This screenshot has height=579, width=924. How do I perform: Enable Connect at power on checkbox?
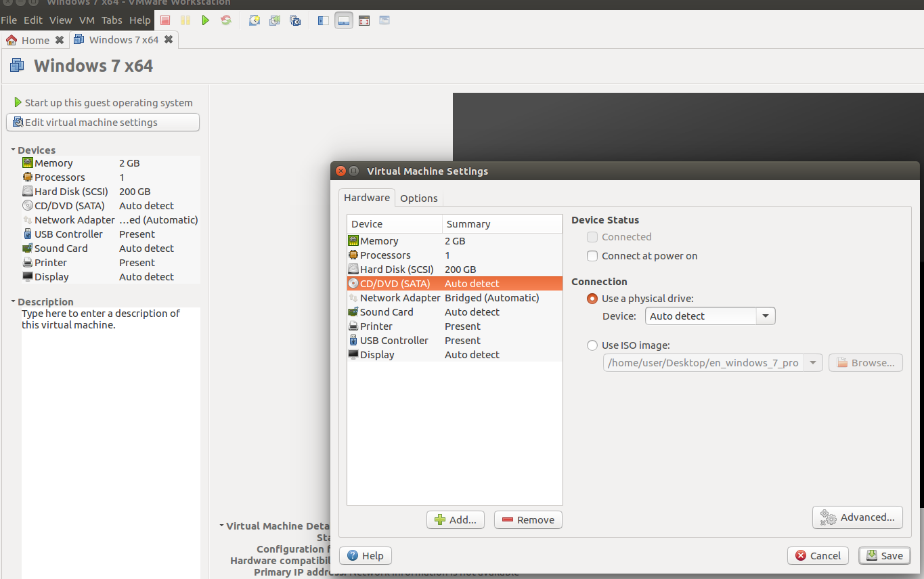click(592, 256)
